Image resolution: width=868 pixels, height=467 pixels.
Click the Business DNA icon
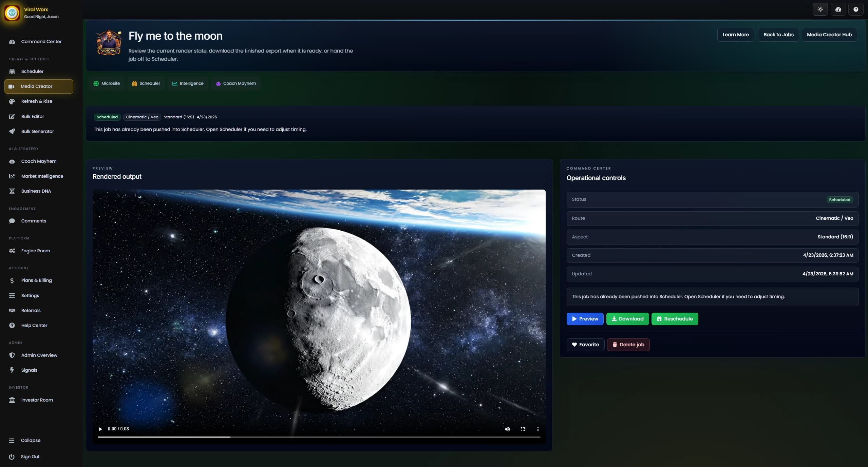coord(12,191)
